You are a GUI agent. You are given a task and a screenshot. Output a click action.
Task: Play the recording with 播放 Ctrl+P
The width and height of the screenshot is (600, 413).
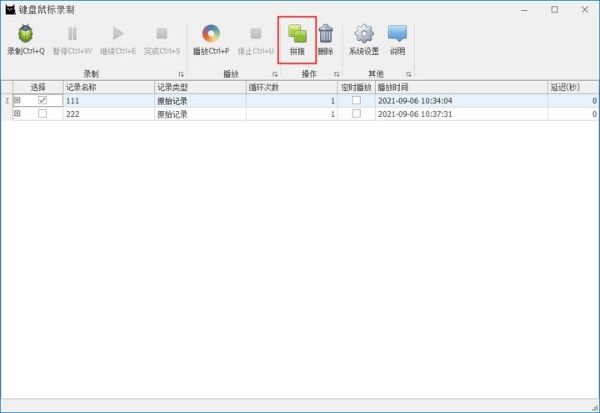click(211, 34)
